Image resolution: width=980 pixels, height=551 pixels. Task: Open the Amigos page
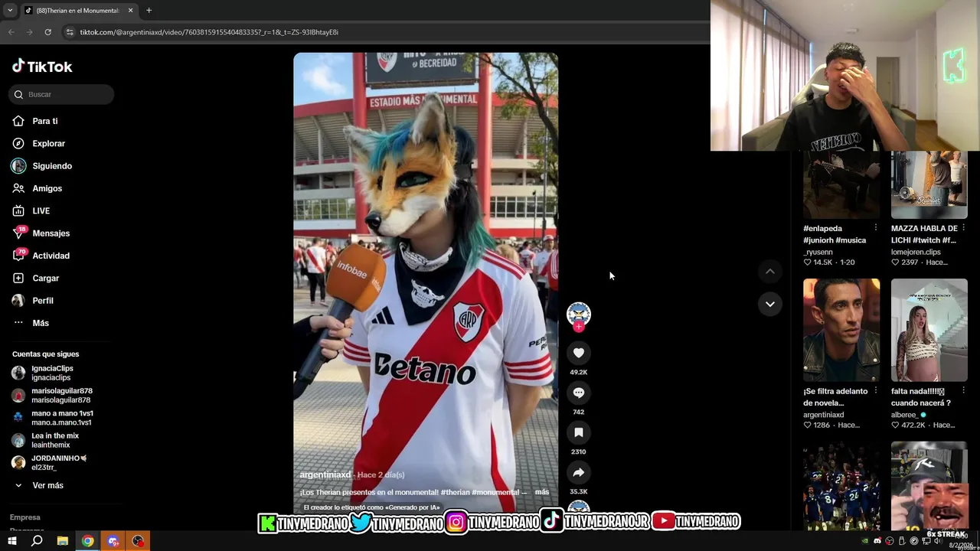point(47,188)
